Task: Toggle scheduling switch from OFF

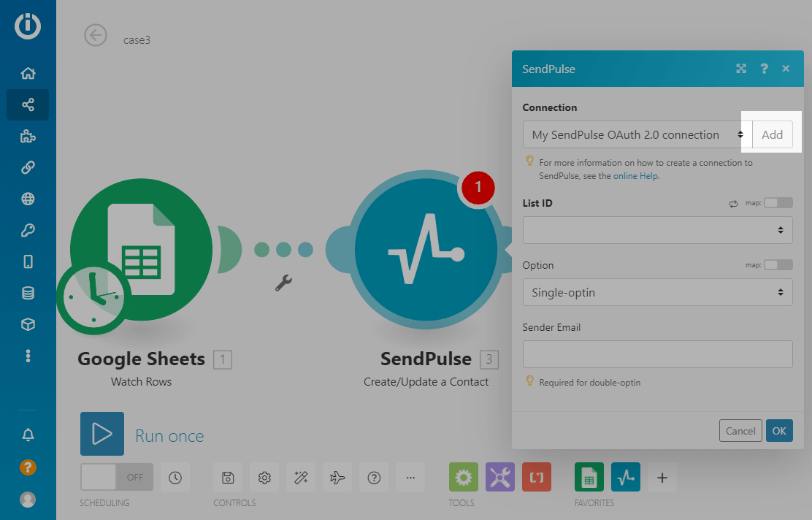Action: coord(117,478)
